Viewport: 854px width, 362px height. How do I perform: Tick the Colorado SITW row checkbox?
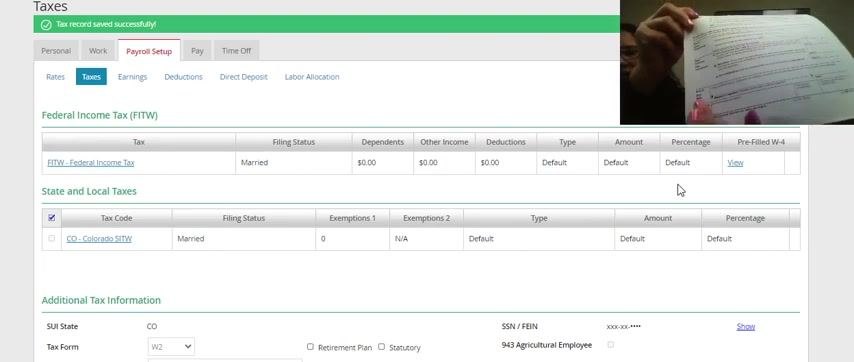[52, 238]
